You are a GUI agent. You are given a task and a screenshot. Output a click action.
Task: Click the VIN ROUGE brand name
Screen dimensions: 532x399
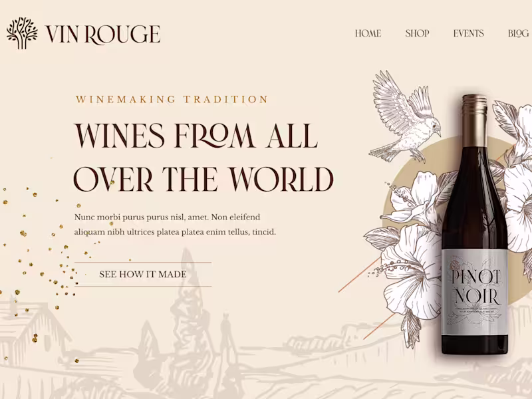click(x=103, y=35)
